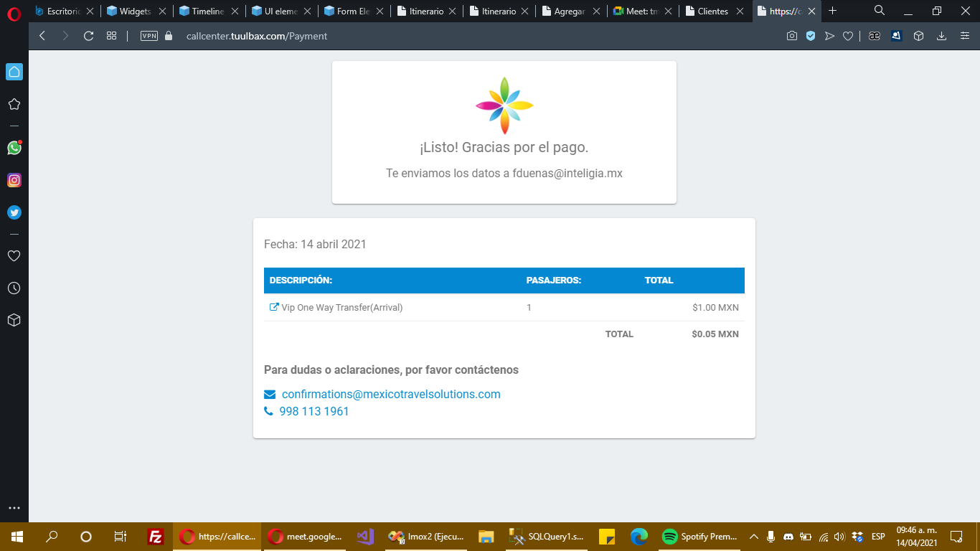Image resolution: width=980 pixels, height=551 pixels.
Task: Open Windows taskbar search
Action: point(52,537)
